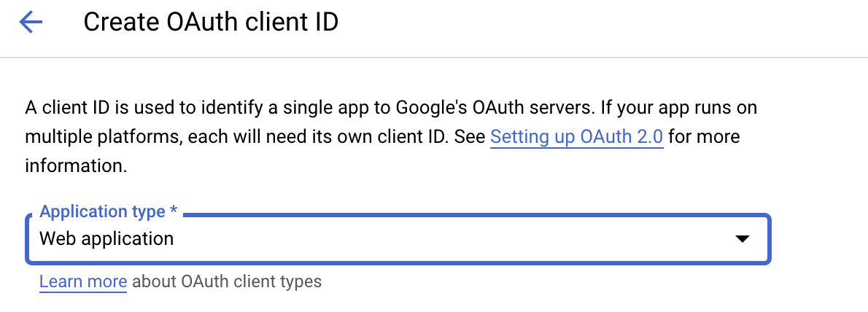This screenshot has width=868, height=312.
Task: Click the Web application selected value
Action: coord(106,239)
